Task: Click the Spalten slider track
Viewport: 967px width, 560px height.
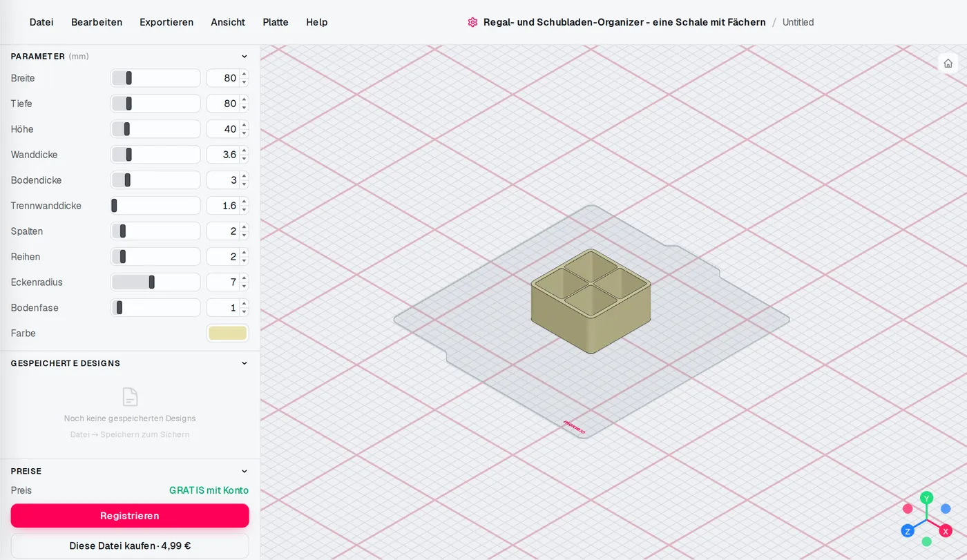Action: 155,231
